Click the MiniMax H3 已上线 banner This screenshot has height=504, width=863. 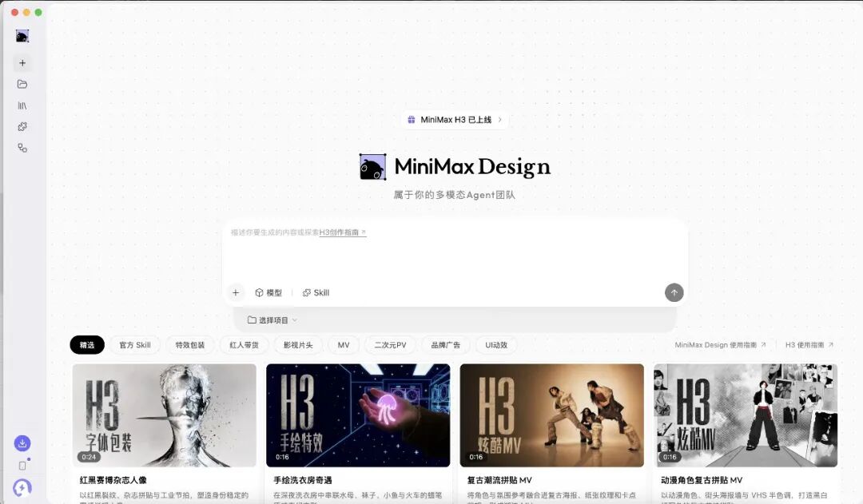[455, 119]
